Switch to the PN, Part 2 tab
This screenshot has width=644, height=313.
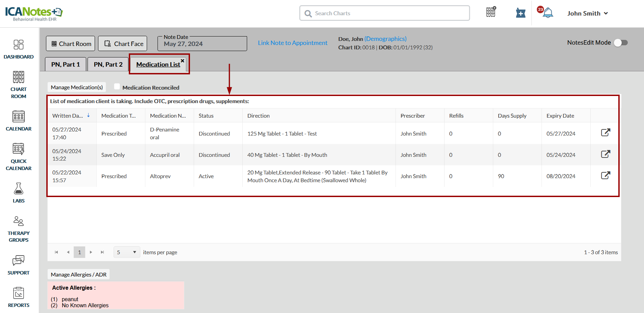(x=108, y=65)
